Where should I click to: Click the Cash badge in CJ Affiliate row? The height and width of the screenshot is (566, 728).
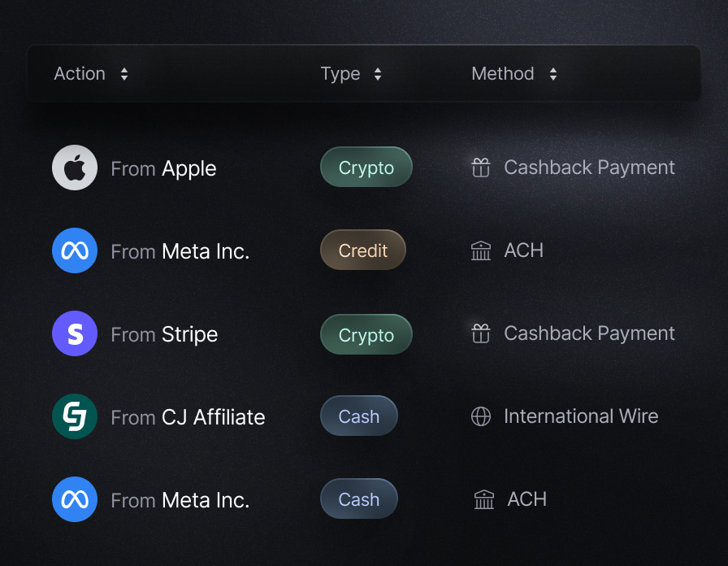(359, 416)
